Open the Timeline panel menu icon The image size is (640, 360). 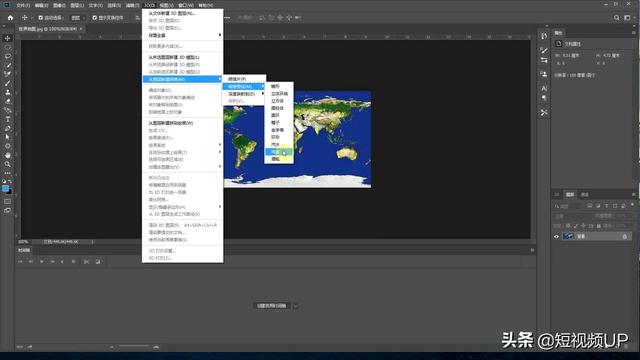coord(532,250)
